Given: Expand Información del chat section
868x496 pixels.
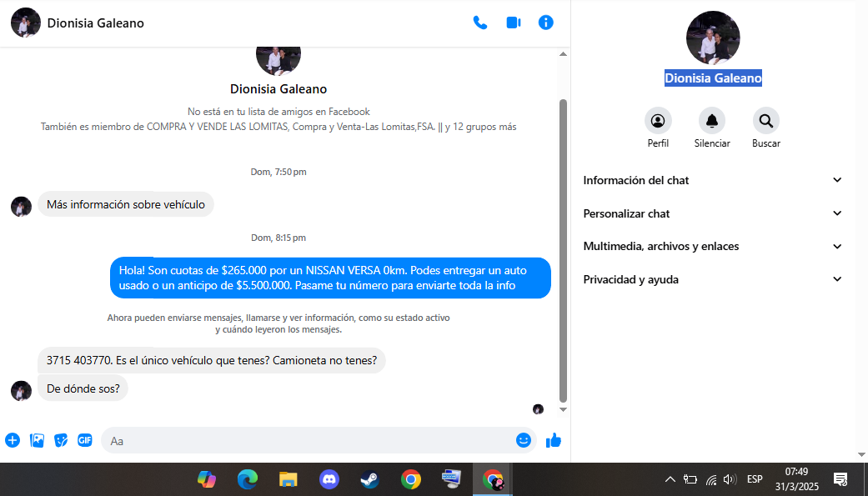Looking at the screenshot, I should click(712, 180).
